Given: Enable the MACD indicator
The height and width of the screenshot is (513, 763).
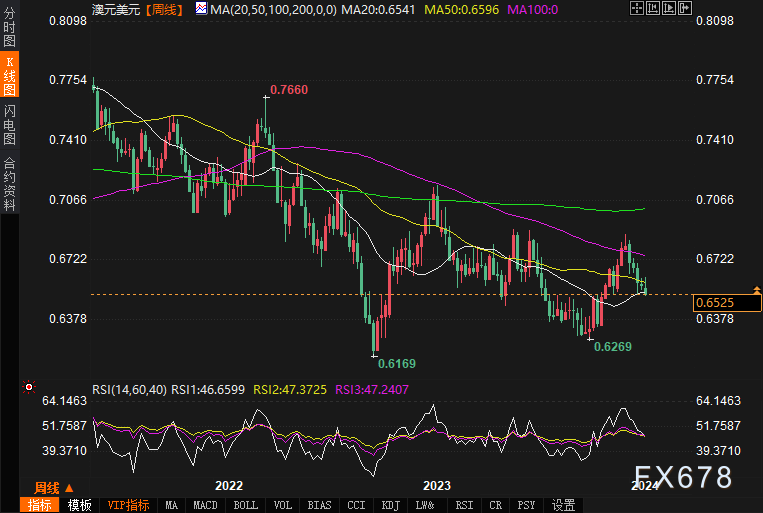Looking at the screenshot, I should tap(205, 505).
